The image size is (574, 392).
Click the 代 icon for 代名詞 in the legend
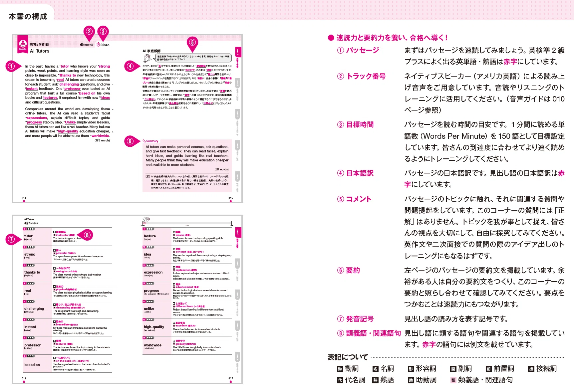[340, 380]
